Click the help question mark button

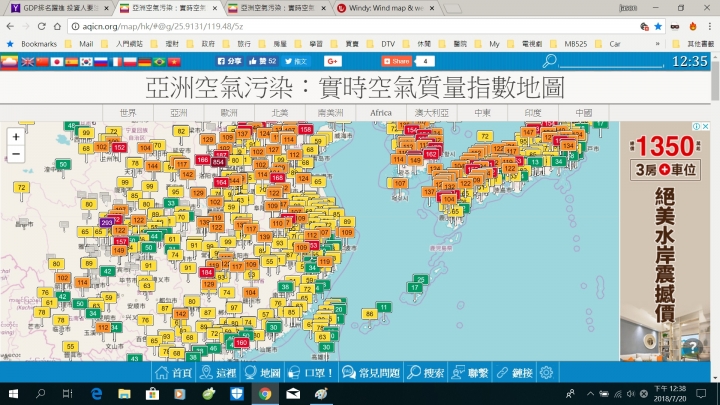click(691, 347)
